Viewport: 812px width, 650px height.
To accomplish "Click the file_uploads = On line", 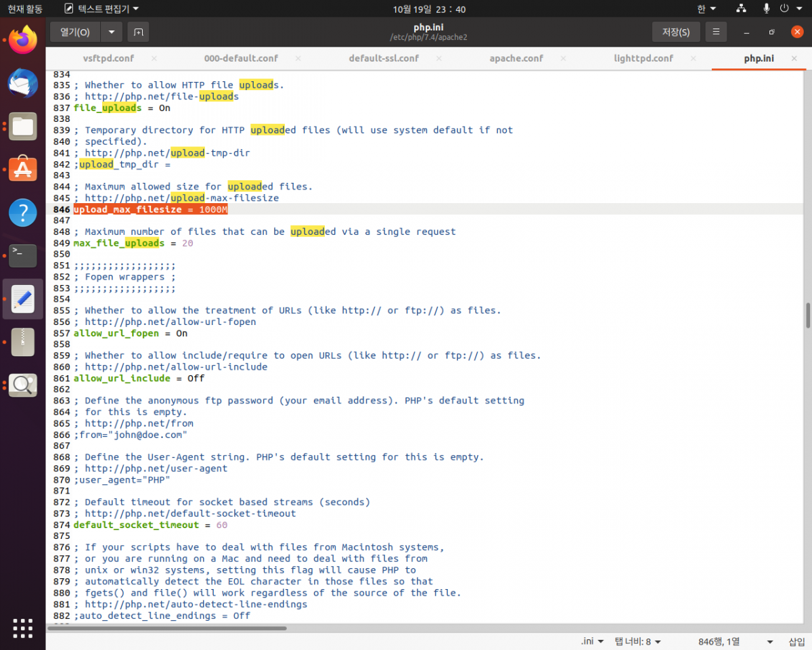I will click(x=122, y=108).
